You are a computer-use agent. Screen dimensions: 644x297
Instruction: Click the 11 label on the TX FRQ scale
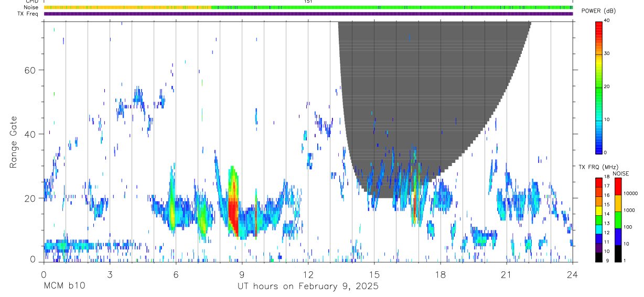click(607, 243)
